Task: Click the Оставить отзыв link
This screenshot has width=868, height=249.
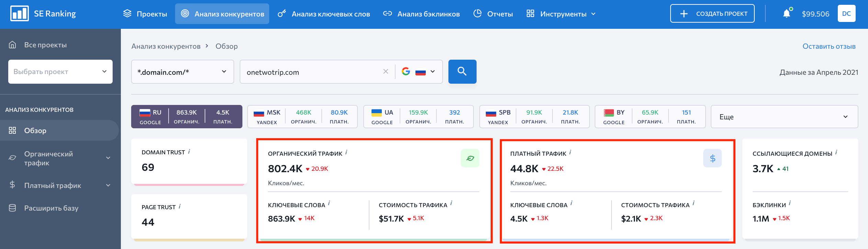Action: pyautogui.click(x=829, y=46)
